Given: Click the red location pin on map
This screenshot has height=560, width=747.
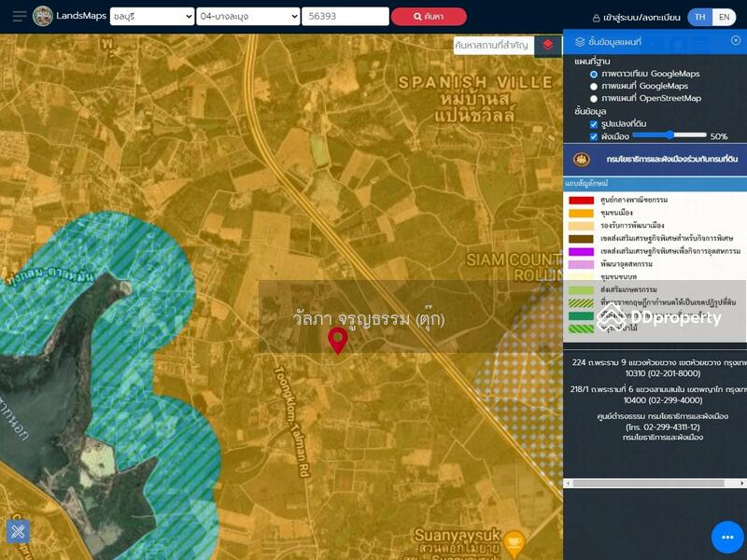Looking at the screenshot, I should (337, 341).
